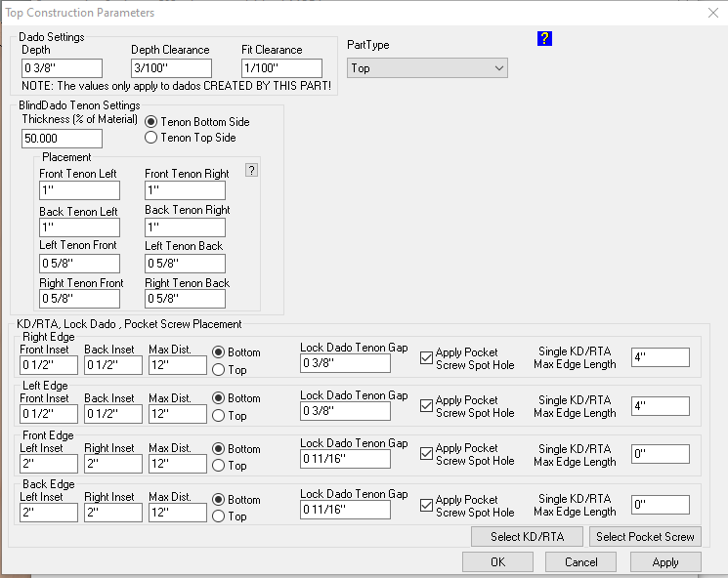Click the Dado Depth input field
The height and width of the screenshot is (578, 728).
[x=62, y=68]
